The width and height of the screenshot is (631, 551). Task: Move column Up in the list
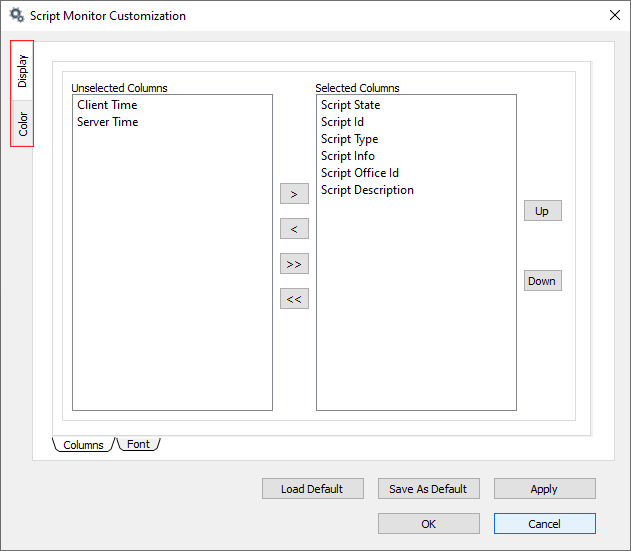(542, 211)
